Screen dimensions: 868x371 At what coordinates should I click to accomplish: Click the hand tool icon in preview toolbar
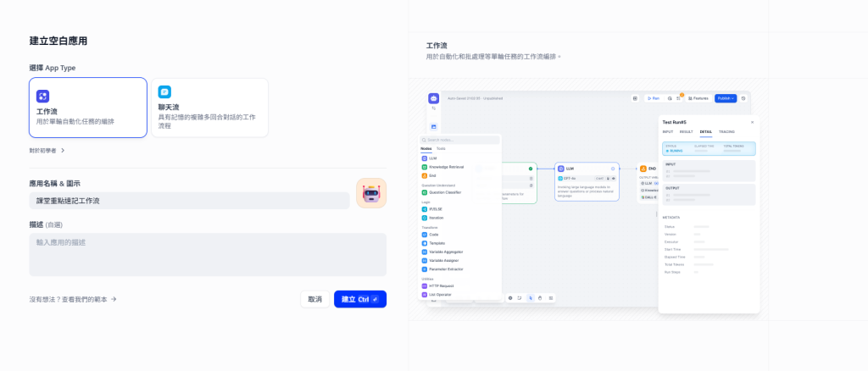click(x=540, y=298)
